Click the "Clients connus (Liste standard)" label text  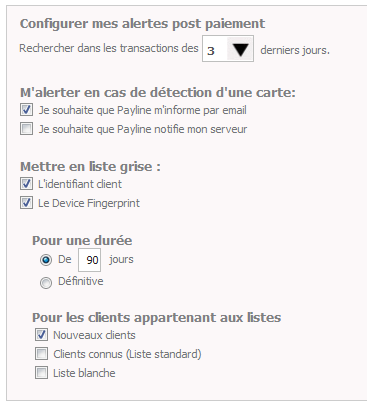tap(127, 354)
